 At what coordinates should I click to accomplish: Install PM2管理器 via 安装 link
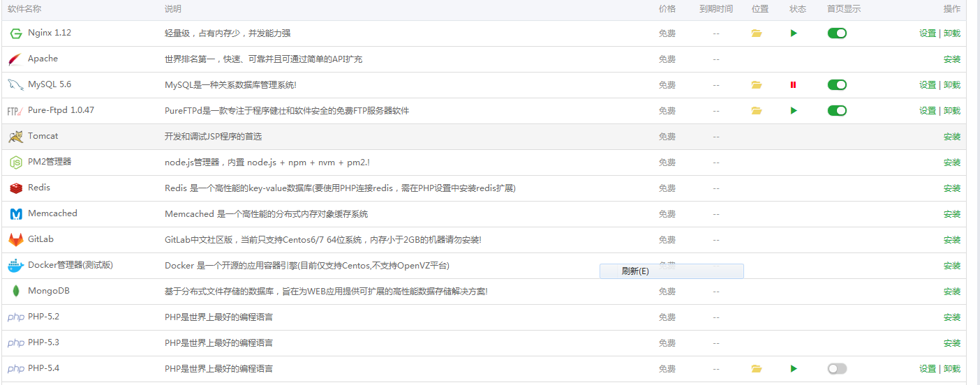coord(952,163)
